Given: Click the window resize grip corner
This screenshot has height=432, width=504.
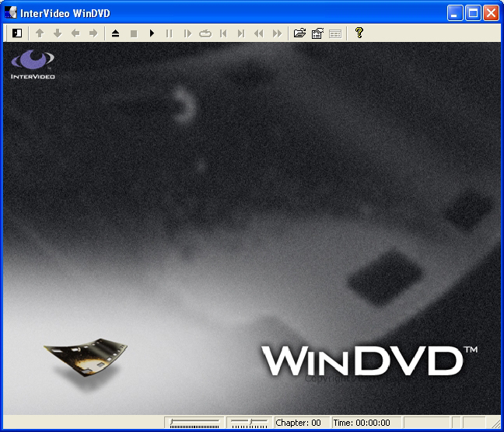Looking at the screenshot, I should [x=495, y=423].
